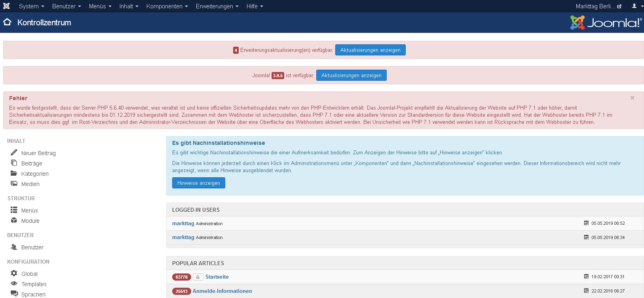Click the 63778 hits badge
The image size is (644, 298).
pos(182,277)
